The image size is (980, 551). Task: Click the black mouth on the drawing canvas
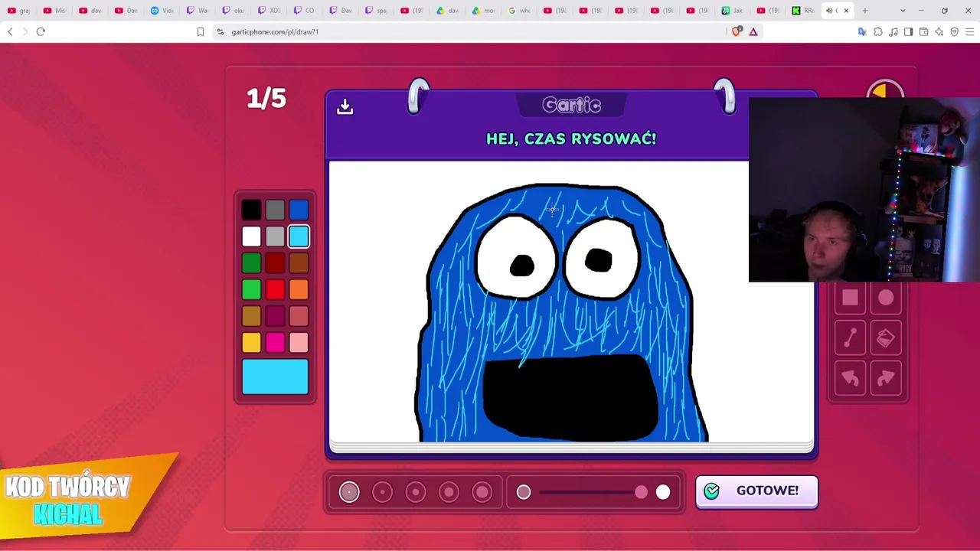(570, 396)
